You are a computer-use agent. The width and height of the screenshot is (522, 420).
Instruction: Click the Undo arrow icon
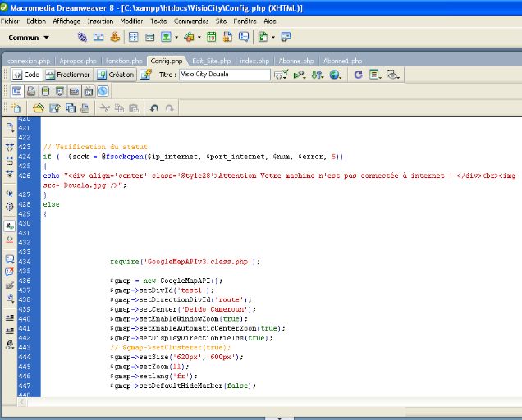153,107
